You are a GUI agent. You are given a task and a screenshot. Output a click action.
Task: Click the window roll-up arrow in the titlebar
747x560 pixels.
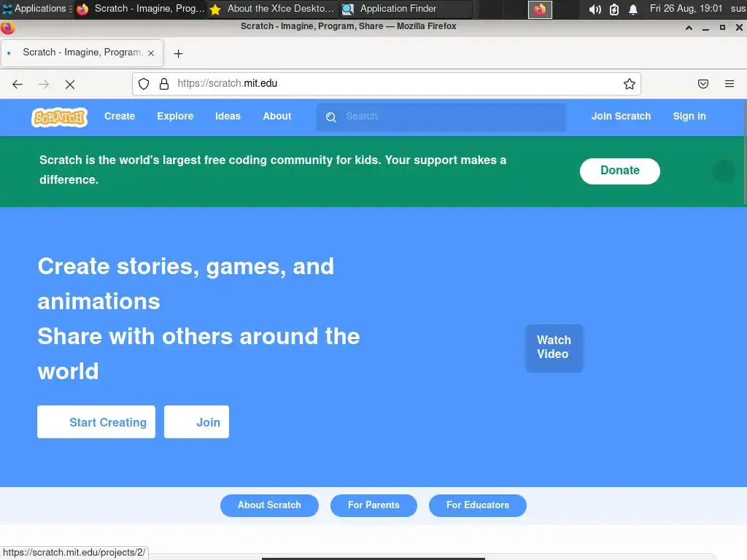coord(689,28)
